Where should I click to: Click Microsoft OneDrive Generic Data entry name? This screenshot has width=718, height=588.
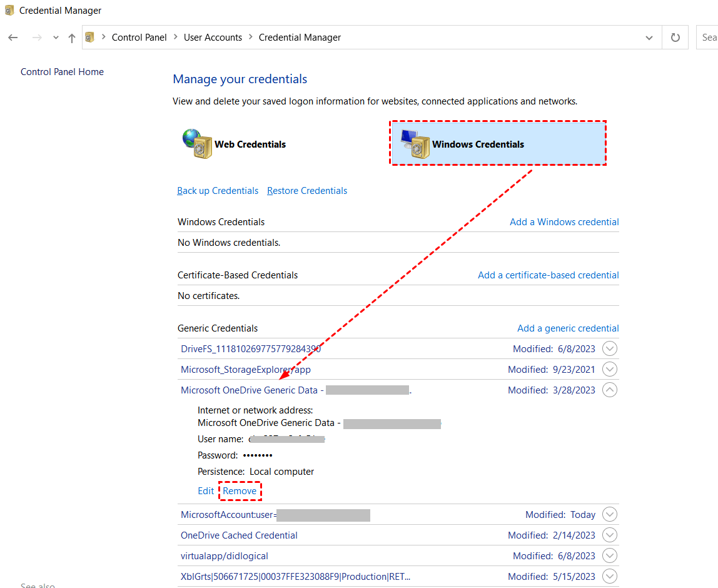[296, 390]
